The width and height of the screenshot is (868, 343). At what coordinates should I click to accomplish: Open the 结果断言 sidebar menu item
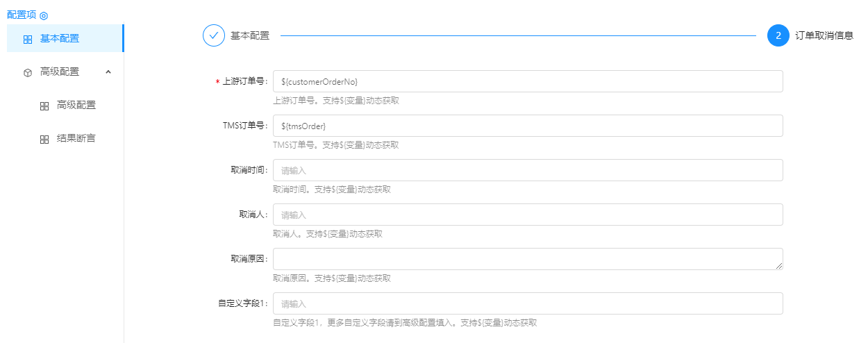pyautogui.click(x=76, y=139)
